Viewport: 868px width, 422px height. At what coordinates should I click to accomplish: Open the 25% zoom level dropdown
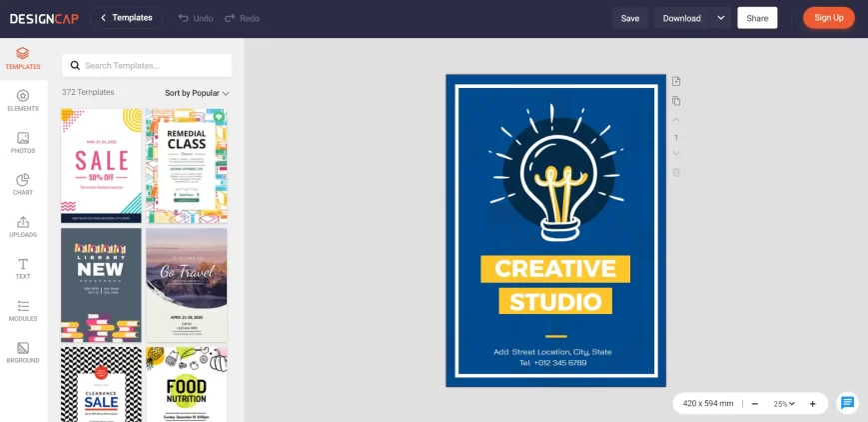pyautogui.click(x=784, y=404)
